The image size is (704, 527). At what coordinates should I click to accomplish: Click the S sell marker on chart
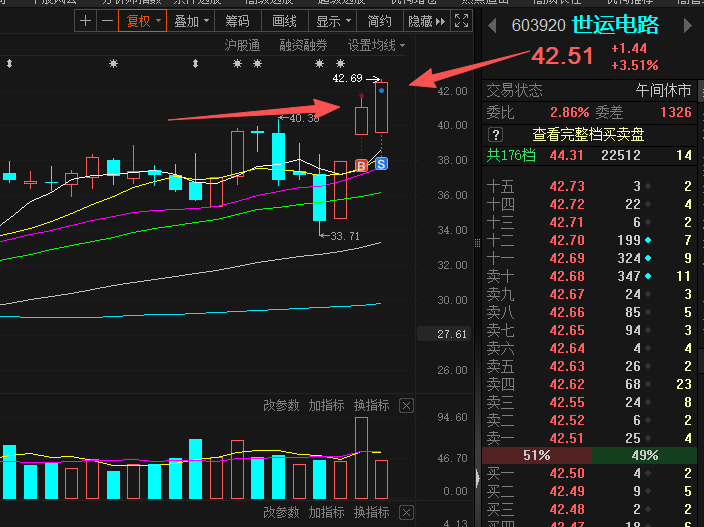click(x=381, y=164)
